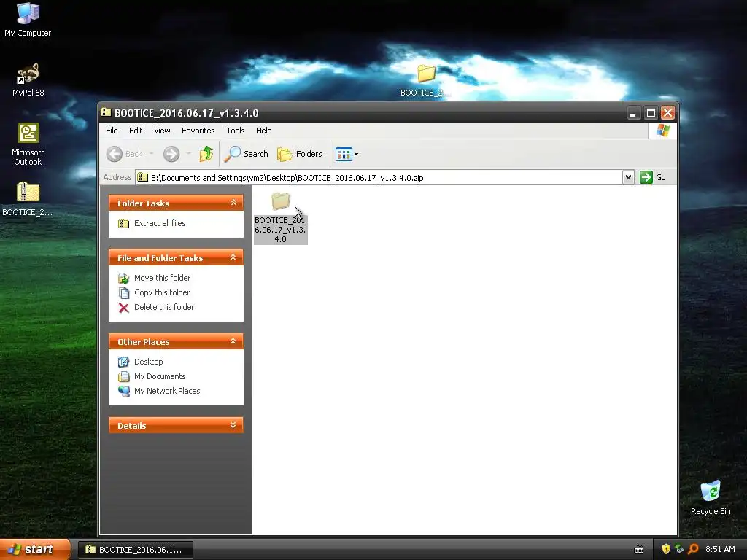Click the Move this folder icon
Viewport: 747px width, 560px height.
point(123,278)
